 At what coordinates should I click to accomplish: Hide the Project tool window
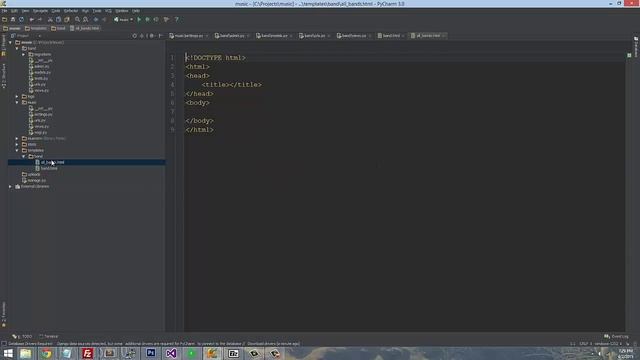tap(160, 36)
